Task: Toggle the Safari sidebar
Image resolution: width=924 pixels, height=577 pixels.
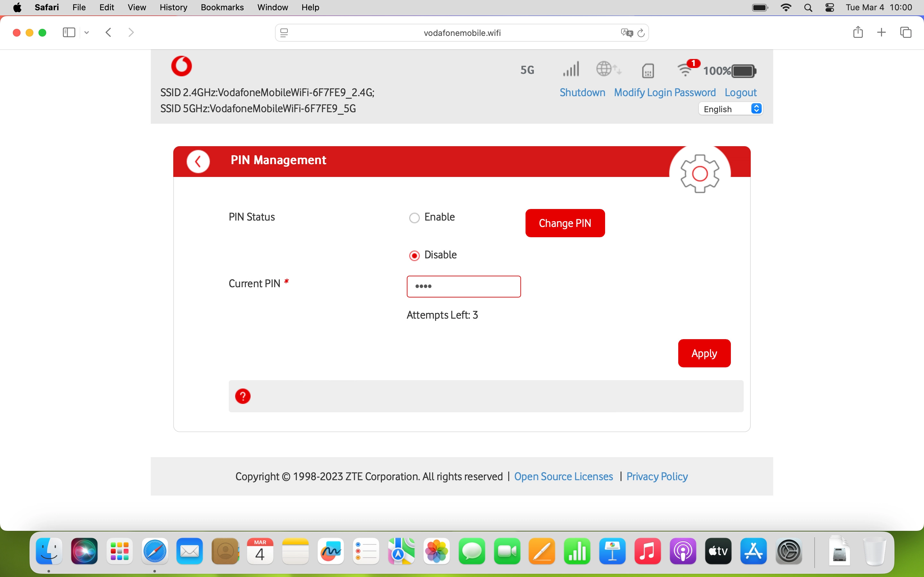Action: [x=68, y=32]
